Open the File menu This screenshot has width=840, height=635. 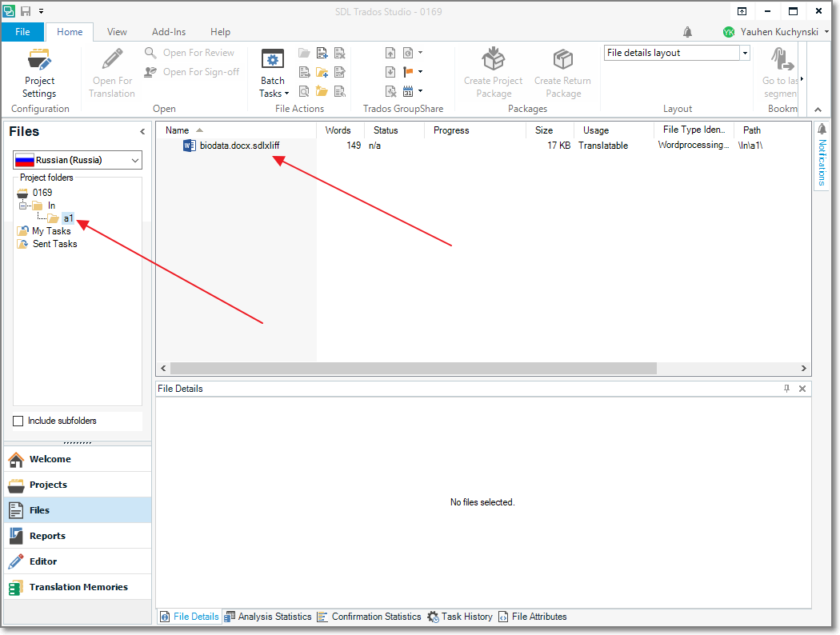click(22, 31)
